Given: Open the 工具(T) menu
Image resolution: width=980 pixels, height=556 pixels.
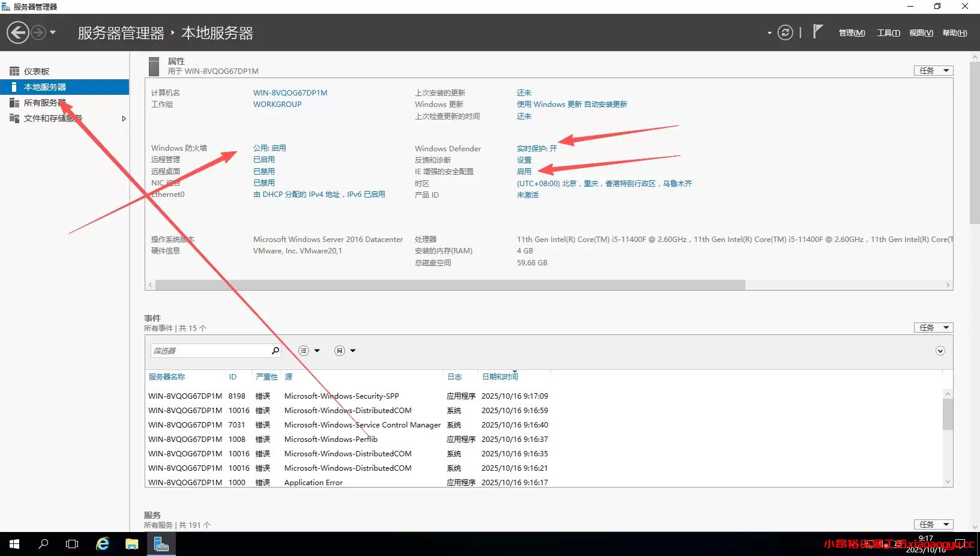Looking at the screenshot, I should [888, 32].
